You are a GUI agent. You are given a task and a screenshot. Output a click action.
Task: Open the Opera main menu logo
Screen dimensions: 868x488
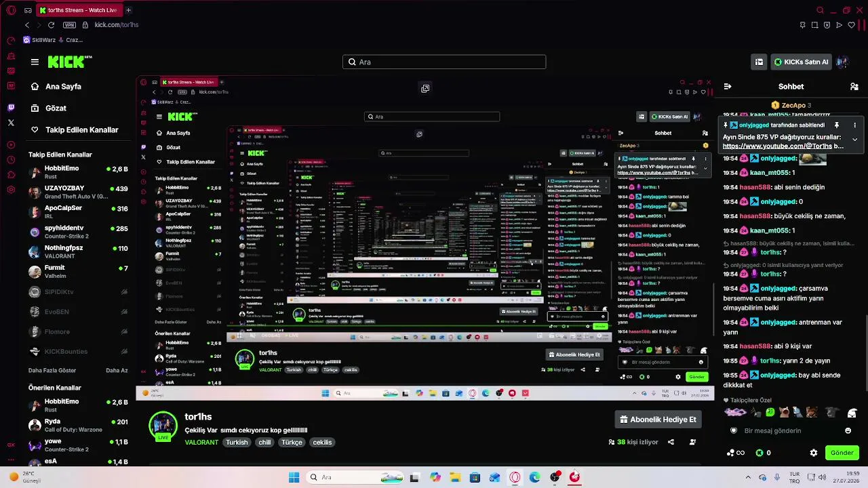tap(11, 10)
